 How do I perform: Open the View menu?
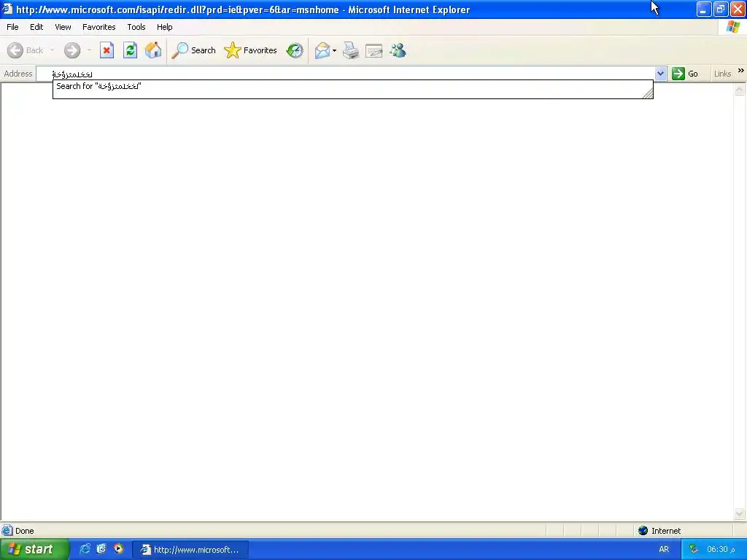coord(63,27)
